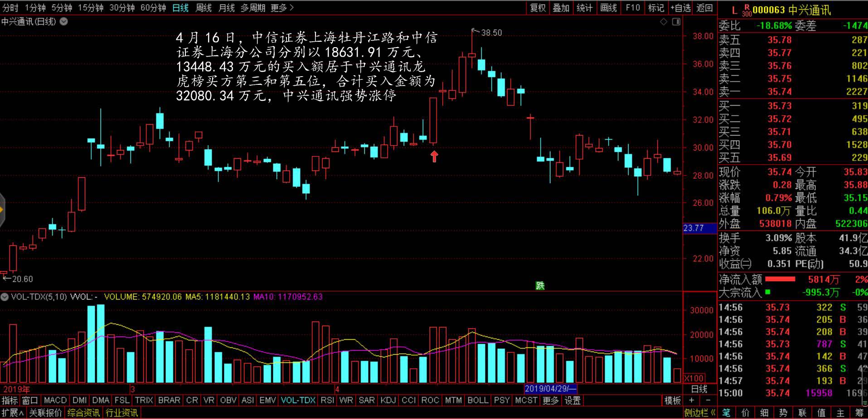The height and width of the screenshot is (419, 868).
Task: Select the BRAR indicator
Action: tap(169, 400)
